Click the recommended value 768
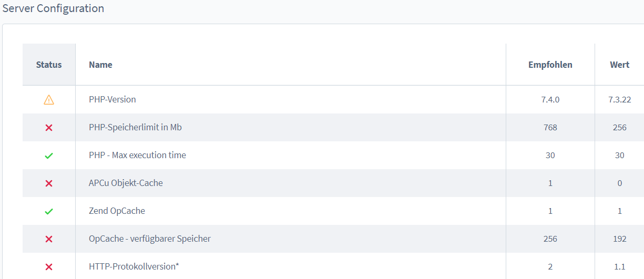 [x=550, y=127]
